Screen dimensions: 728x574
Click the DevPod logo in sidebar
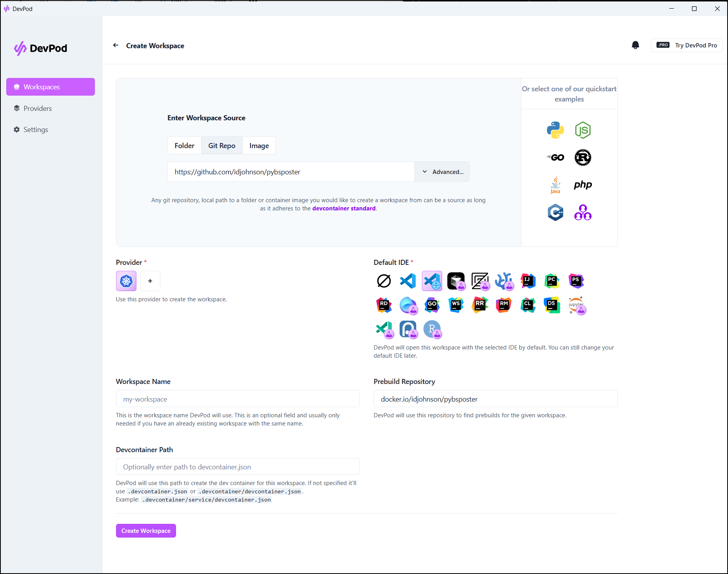[x=41, y=48]
